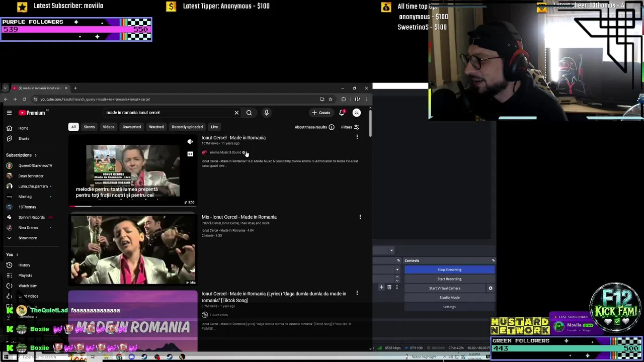The width and height of the screenshot is (644, 362).
Task: Select the Watched filter chip
Action: coord(156,127)
